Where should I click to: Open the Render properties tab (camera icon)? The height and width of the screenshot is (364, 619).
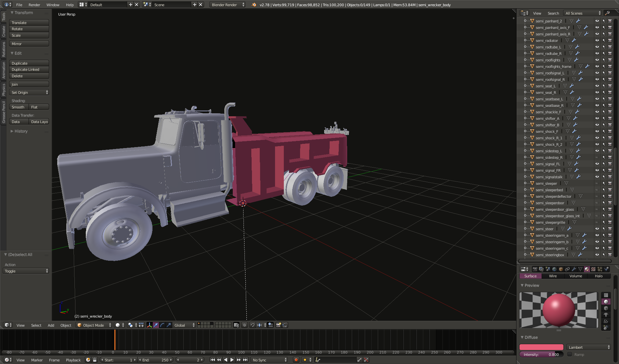pos(535,269)
